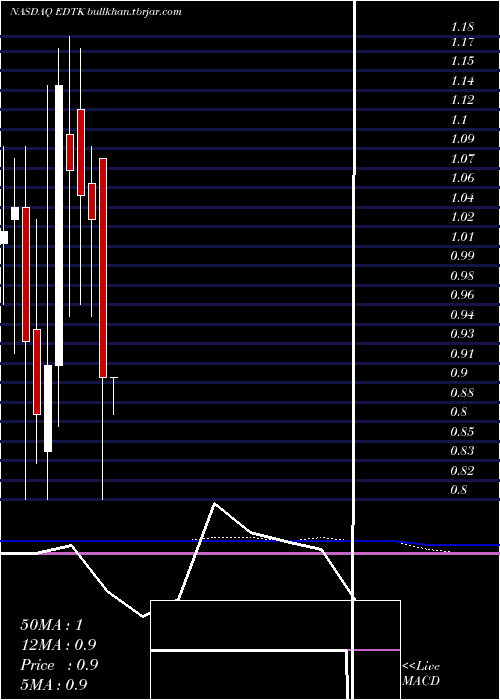Click the 0.91 price axis label

pyautogui.click(x=462, y=354)
